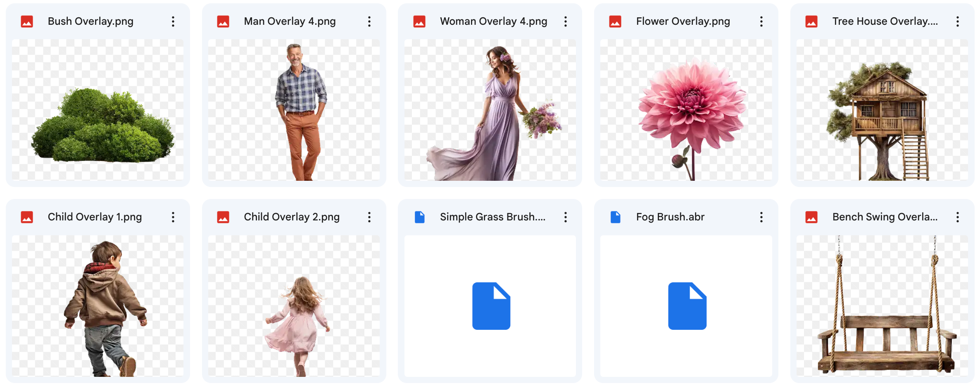Viewport: 980px width, 388px height.
Task: Click the red image icon beside Bush Overlay.png
Action: 27,21
